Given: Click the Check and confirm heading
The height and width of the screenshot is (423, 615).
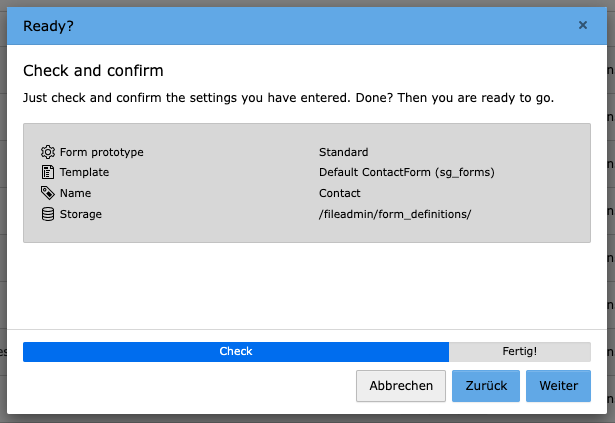Looking at the screenshot, I should pyautogui.click(x=93, y=71).
